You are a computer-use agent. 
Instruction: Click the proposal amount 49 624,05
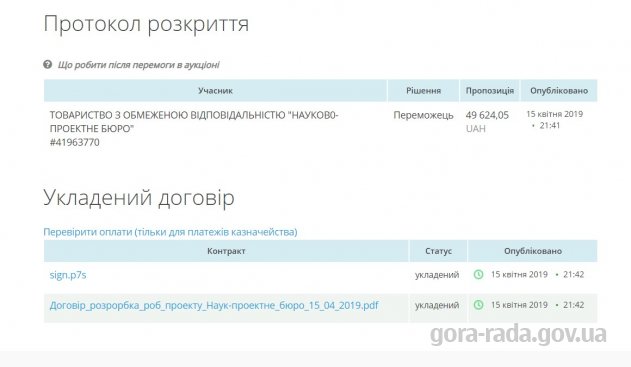(487, 115)
